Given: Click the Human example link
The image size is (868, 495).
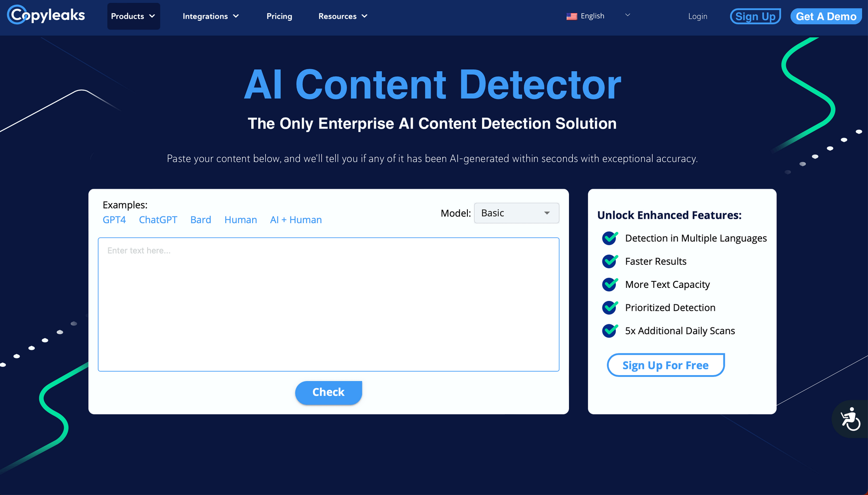Looking at the screenshot, I should (x=241, y=219).
